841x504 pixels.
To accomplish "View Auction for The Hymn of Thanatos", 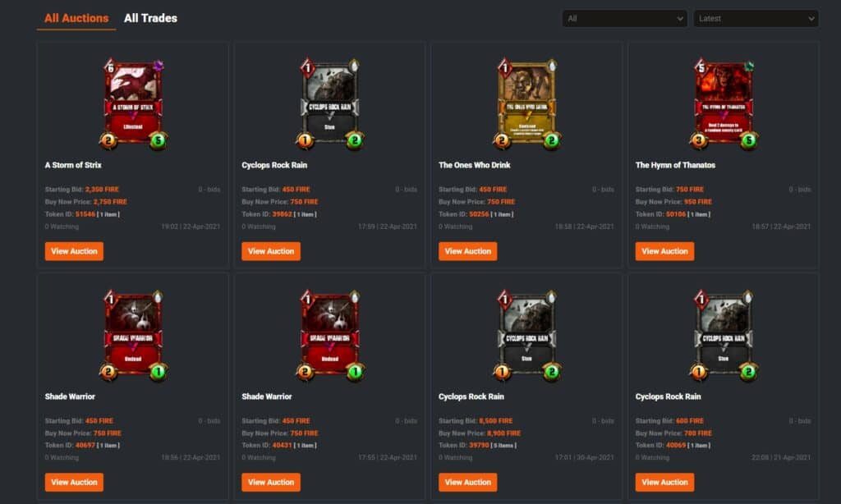I will click(x=664, y=251).
